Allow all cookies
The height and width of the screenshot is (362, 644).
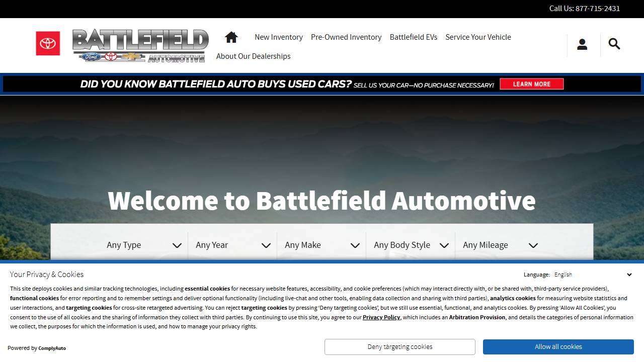pyautogui.click(x=558, y=346)
